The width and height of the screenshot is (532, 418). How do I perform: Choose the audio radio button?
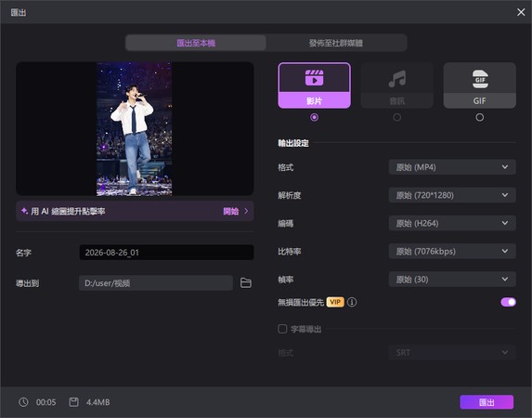pyautogui.click(x=397, y=117)
